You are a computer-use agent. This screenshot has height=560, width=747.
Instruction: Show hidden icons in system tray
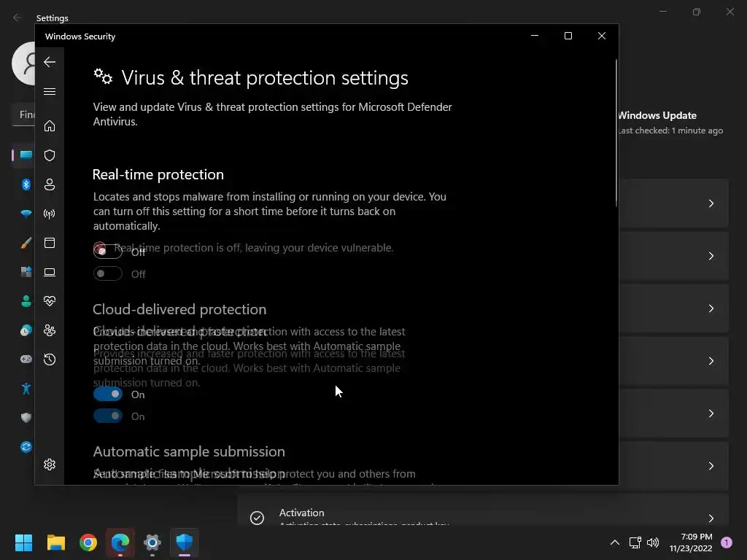(615, 542)
